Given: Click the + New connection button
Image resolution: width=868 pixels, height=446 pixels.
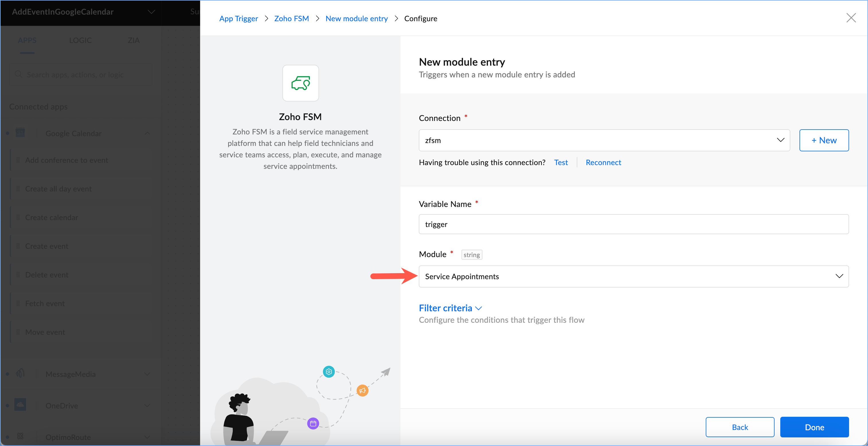Looking at the screenshot, I should tap(824, 140).
